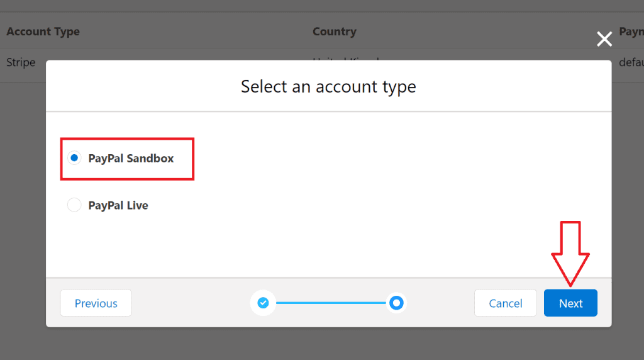Select the Stripe account row cell
644x360 pixels.
point(21,62)
